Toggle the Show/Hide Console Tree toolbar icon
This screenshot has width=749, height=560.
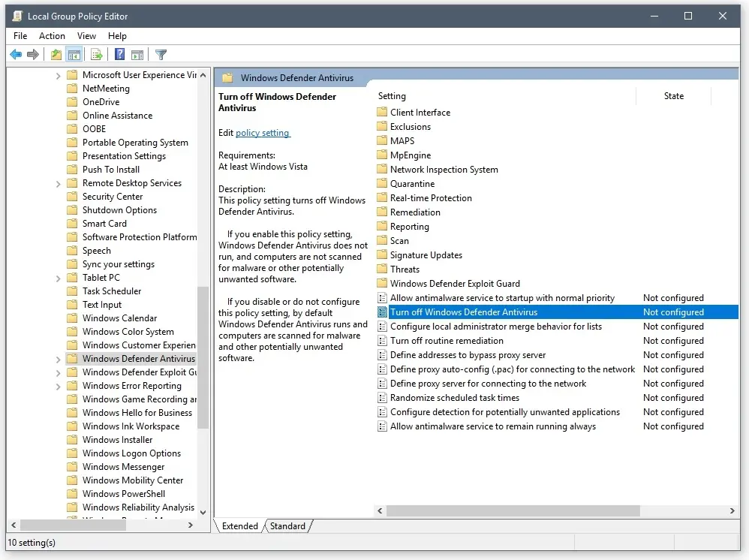tap(74, 55)
